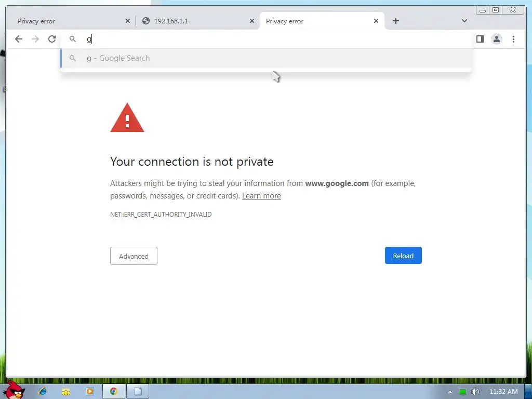Click the www.google.com domain text
Viewport: 532px width, 399px height.
337,183
